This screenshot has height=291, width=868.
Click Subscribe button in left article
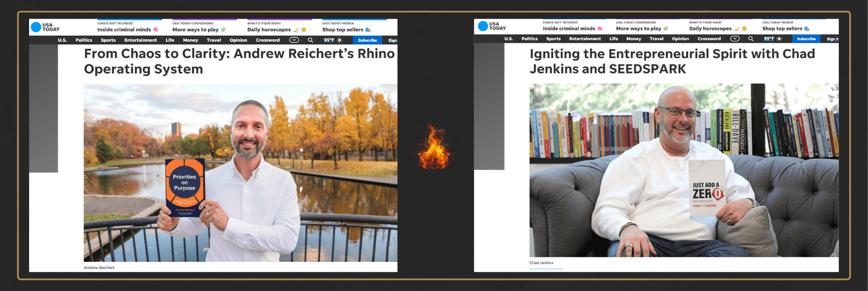coord(367,40)
